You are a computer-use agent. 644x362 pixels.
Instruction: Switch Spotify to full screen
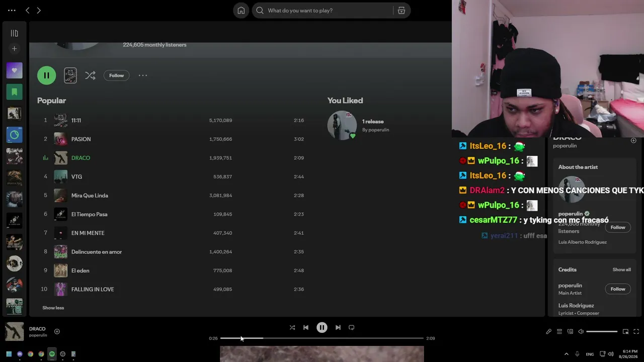pyautogui.click(x=636, y=332)
